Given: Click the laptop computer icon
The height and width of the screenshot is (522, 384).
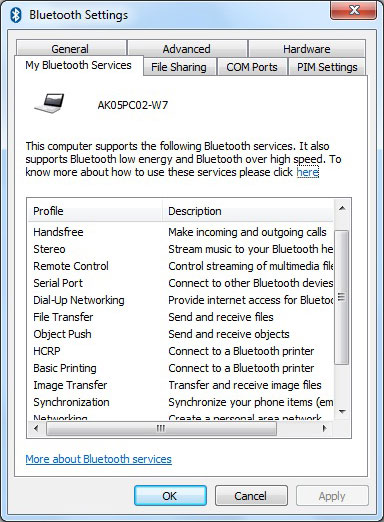Looking at the screenshot, I should 50,103.
